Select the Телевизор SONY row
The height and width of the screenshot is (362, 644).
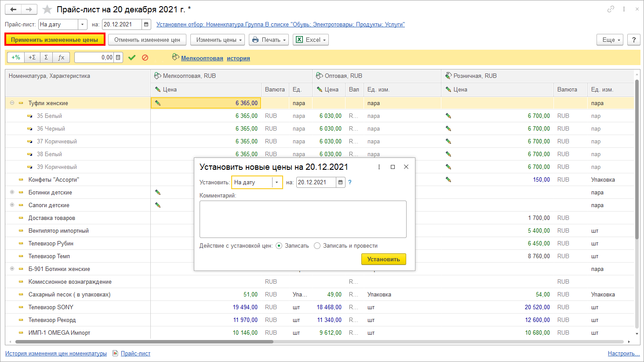coord(320,307)
